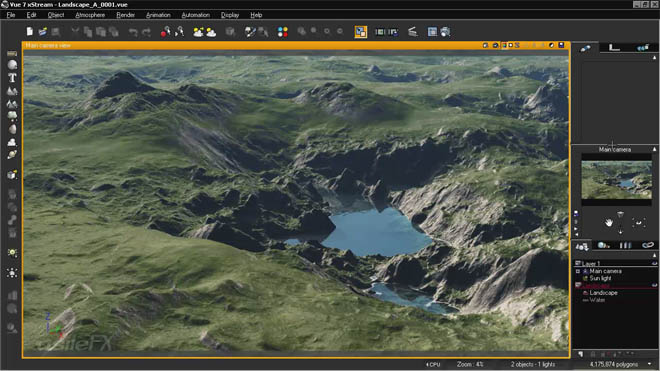The image size is (660, 371).
Task: Select the Sphere primitive tool
Action: coord(12,65)
